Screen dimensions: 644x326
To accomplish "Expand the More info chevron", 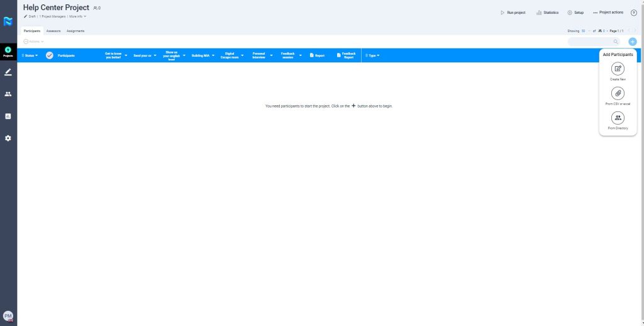I will [78, 16].
